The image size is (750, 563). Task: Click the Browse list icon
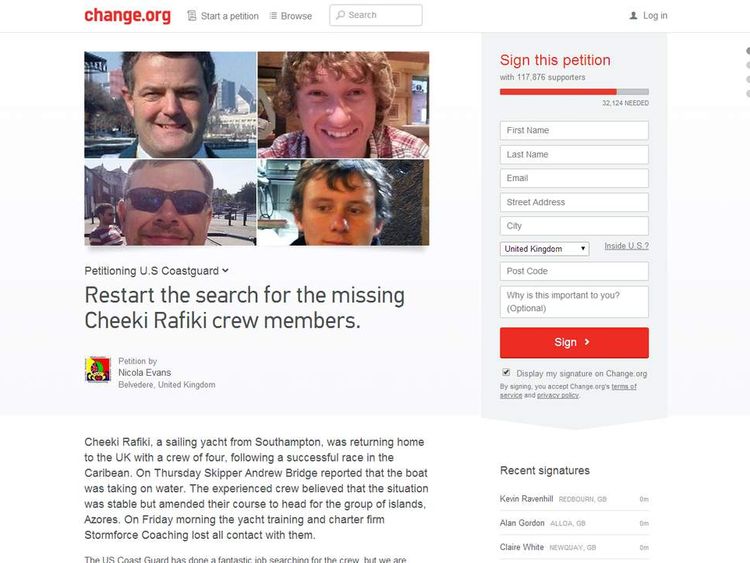click(x=273, y=16)
